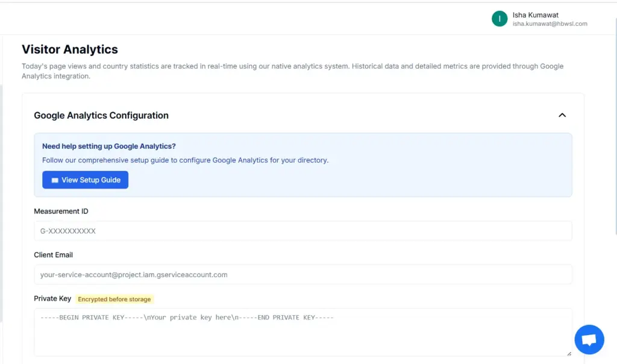Click the speech bubble icon at bottom right

click(589, 339)
